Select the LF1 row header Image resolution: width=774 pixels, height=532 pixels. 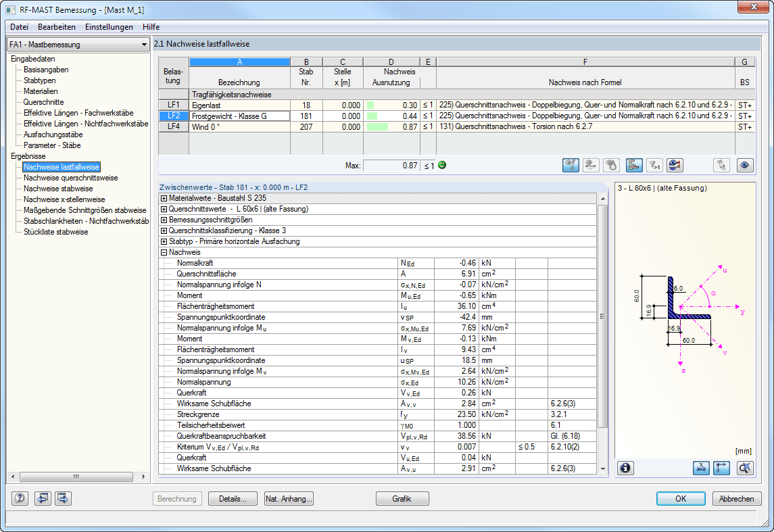click(174, 105)
